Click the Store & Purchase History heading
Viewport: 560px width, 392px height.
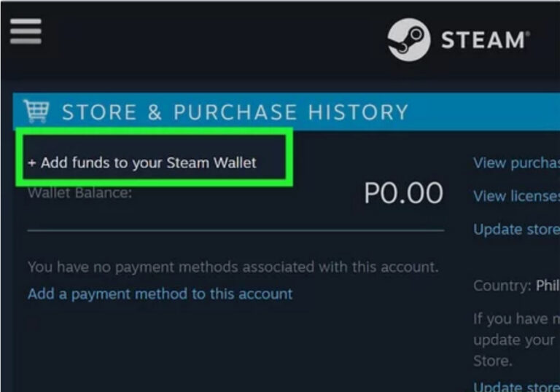[235, 112]
